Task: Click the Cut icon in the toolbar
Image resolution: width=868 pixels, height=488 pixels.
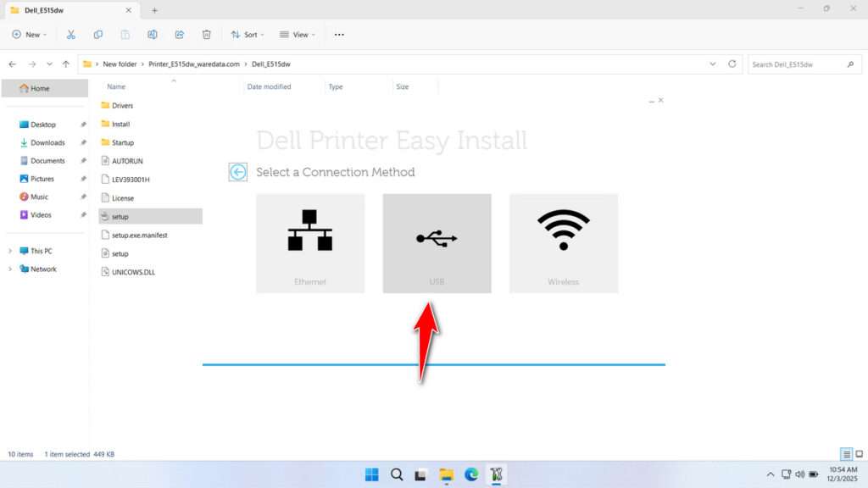Action: click(71, 34)
